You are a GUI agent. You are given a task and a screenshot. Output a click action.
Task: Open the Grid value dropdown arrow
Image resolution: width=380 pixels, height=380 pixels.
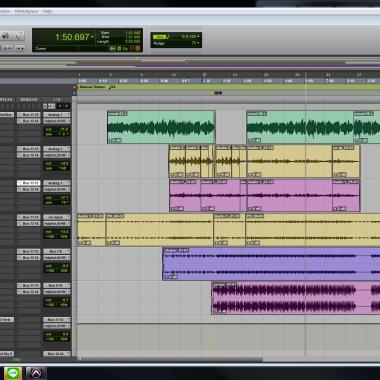[199, 36]
